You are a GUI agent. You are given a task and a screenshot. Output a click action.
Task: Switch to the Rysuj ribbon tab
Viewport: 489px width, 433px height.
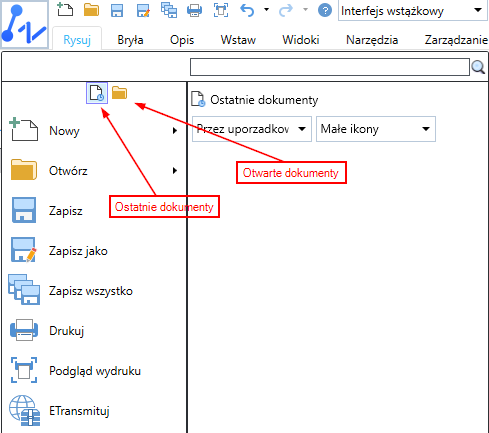[77, 40]
